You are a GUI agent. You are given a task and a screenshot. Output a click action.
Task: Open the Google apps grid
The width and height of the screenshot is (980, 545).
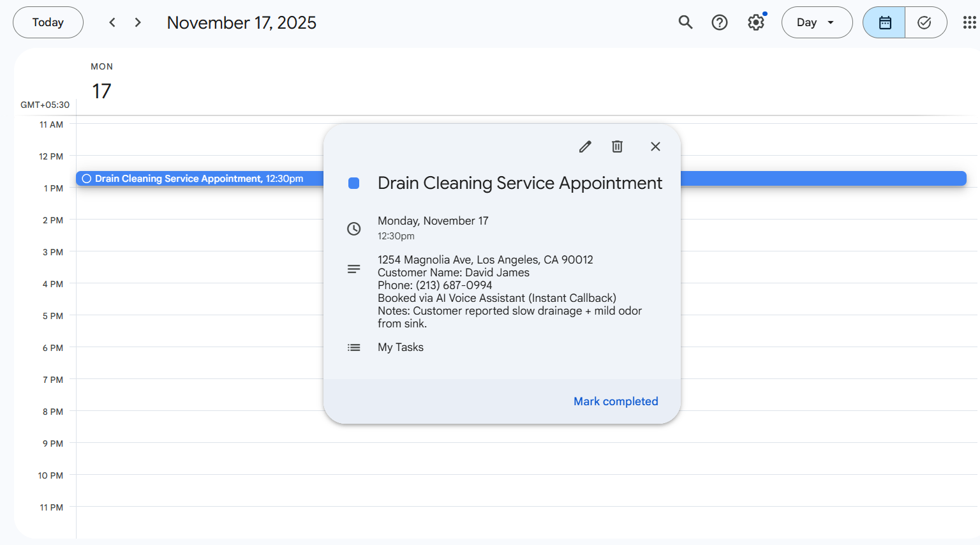(969, 22)
